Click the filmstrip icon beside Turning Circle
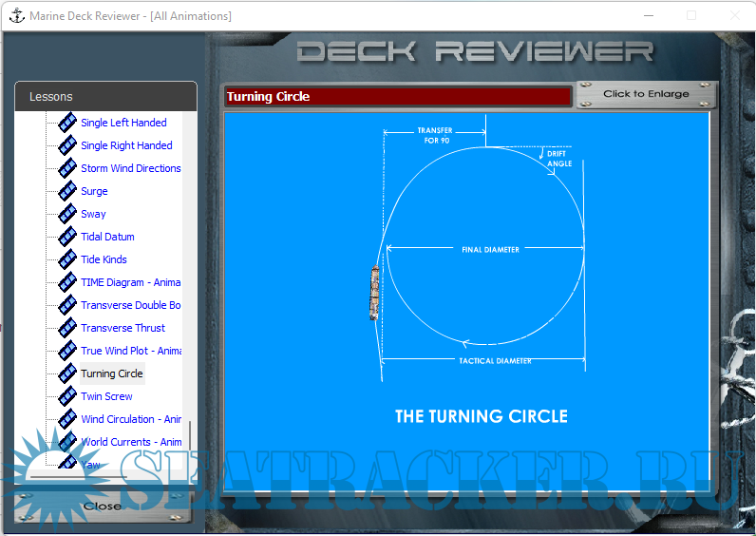Viewport: 756px width, 536px height. click(67, 373)
